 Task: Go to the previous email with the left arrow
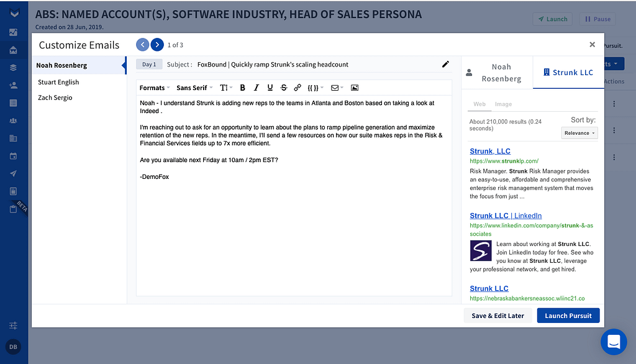point(142,45)
